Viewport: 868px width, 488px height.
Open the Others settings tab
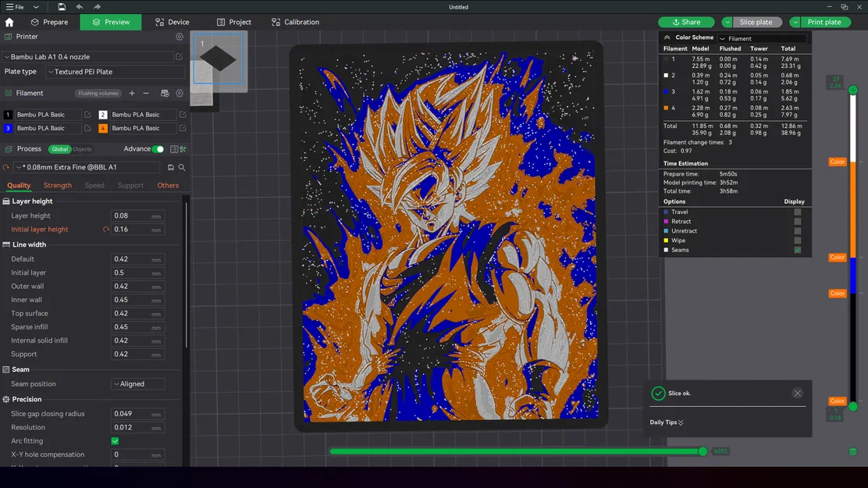(168, 186)
